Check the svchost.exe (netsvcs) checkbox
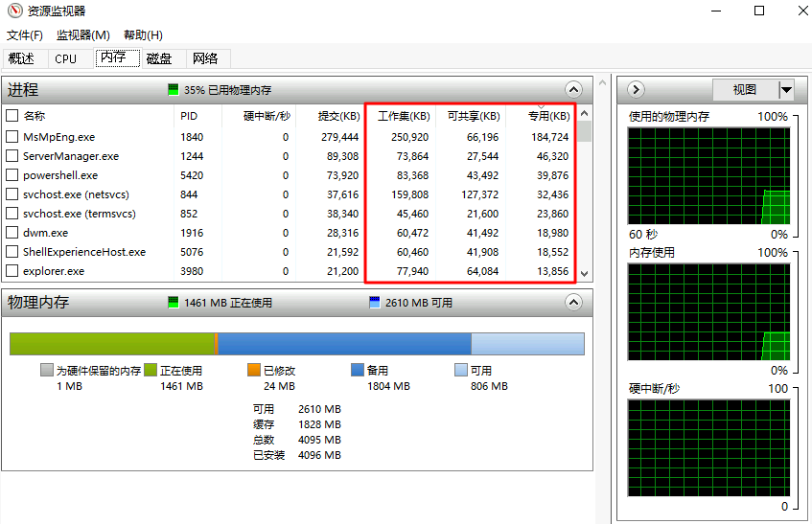Image resolution: width=812 pixels, height=524 pixels. (x=12, y=194)
